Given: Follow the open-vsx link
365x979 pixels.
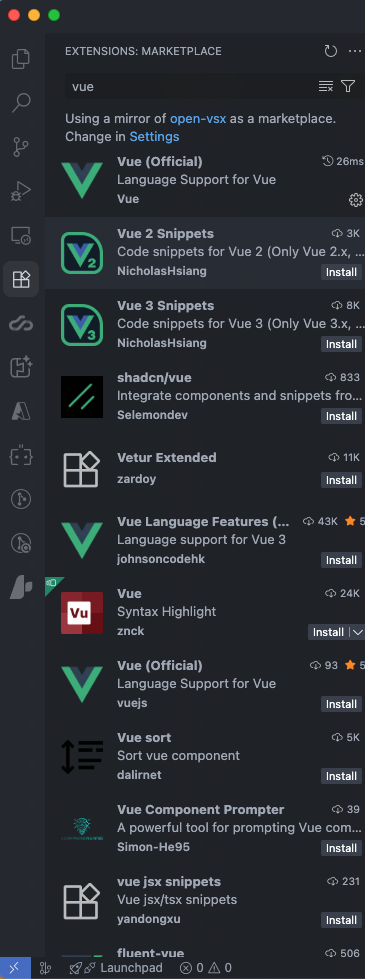Looking at the screenshot, I should [x=198, y=119].
